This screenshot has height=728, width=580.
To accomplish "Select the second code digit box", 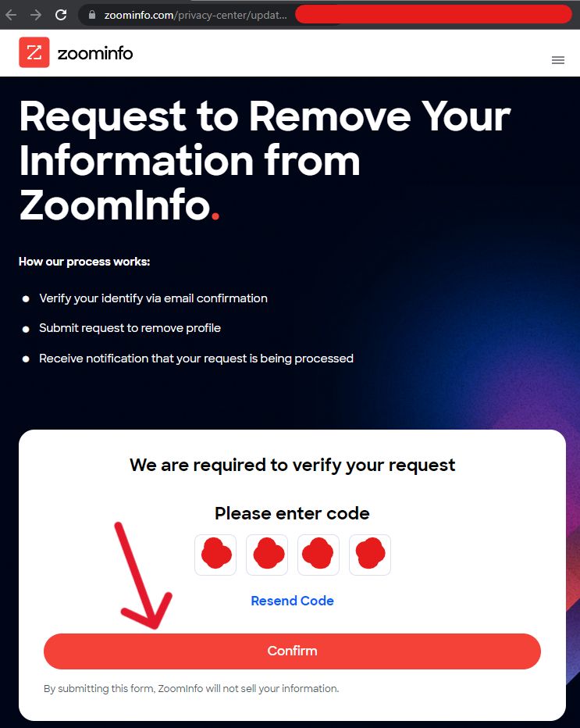I will (267, 555).
